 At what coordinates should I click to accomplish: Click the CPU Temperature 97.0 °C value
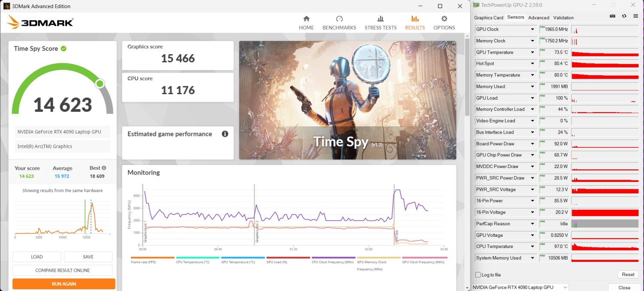click(554, 246)
